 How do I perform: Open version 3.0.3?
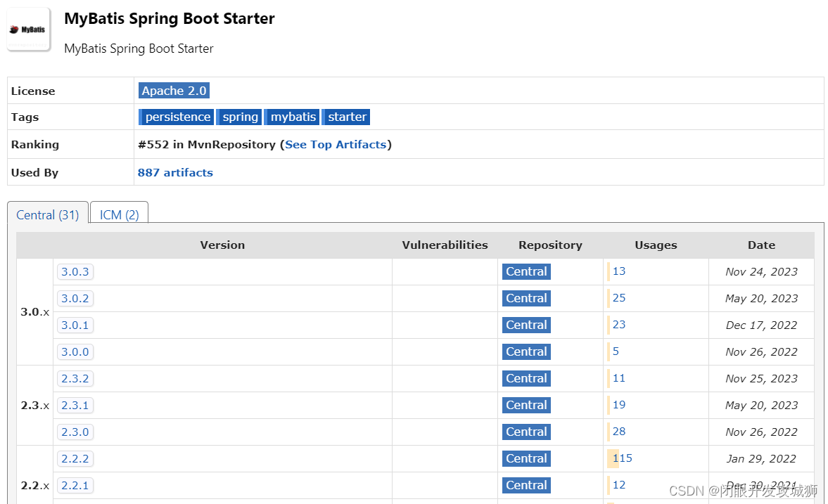click(x=75, y=272)
